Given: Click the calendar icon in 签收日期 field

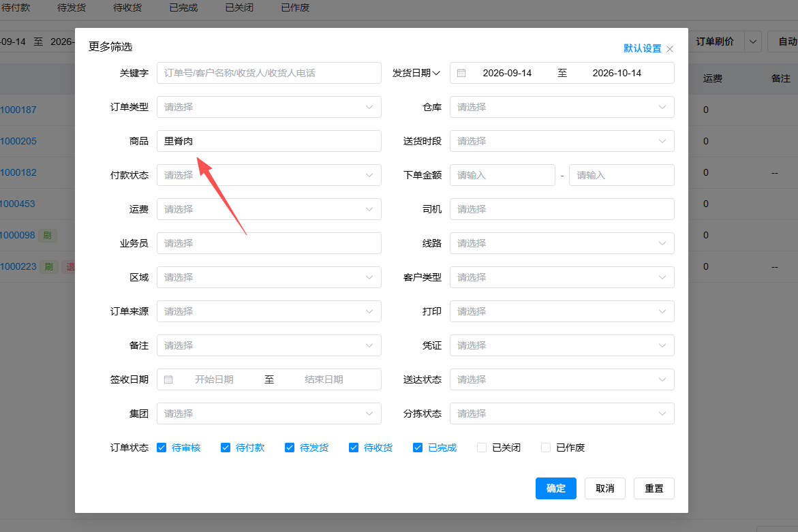Looking at the screenshot, I should point(168,379).
